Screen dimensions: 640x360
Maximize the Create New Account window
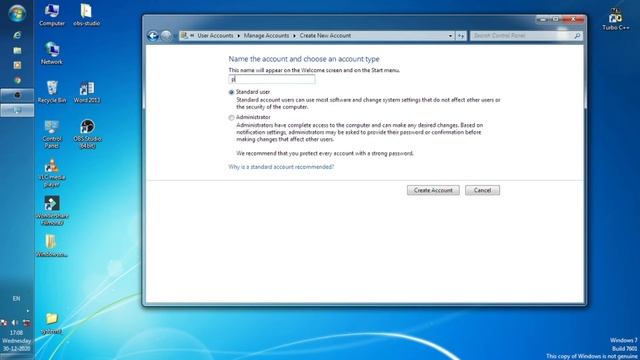[556, 19]
